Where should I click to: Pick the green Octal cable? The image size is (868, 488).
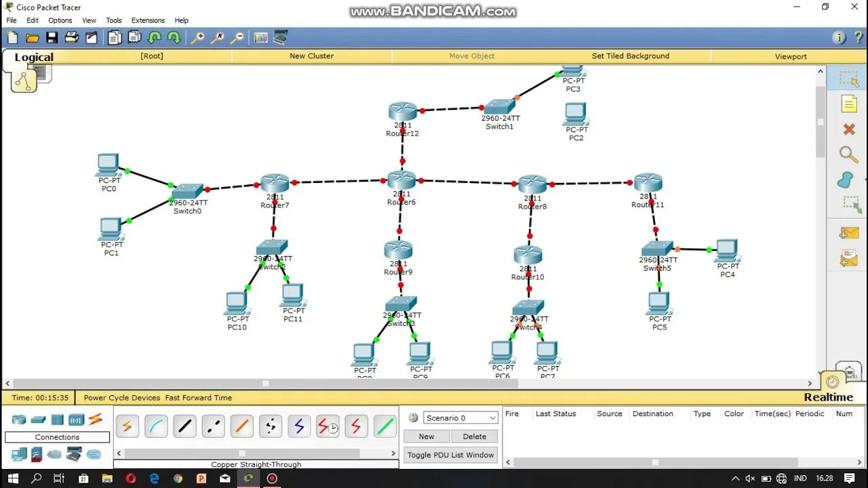point(385,426)
